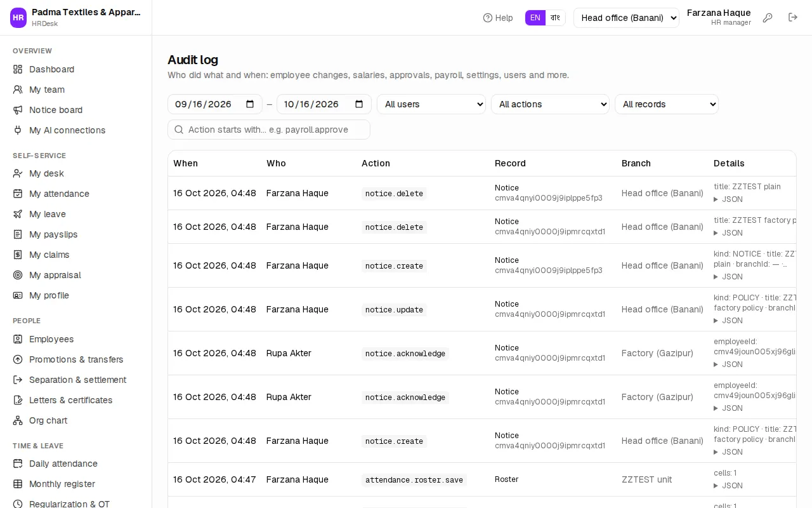The image size is (812, 508).
Task: Click the My claims receipt icon
Action: [x=18, y=255]
